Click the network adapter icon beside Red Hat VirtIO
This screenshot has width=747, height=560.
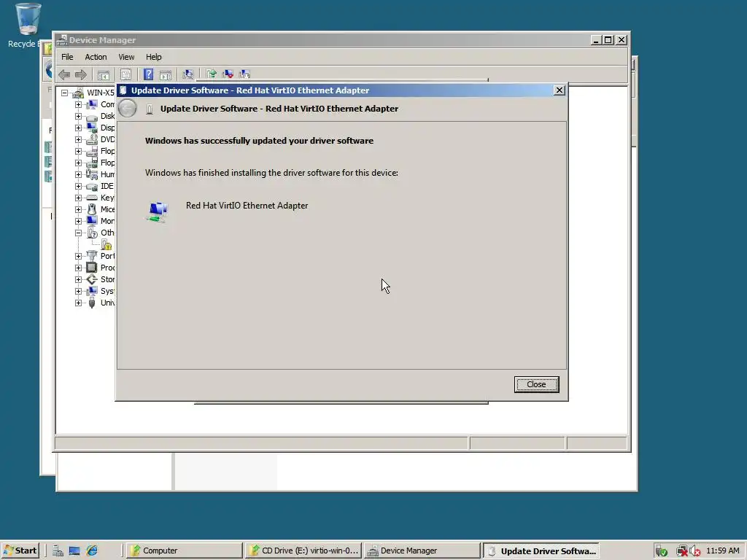(158, 211)
